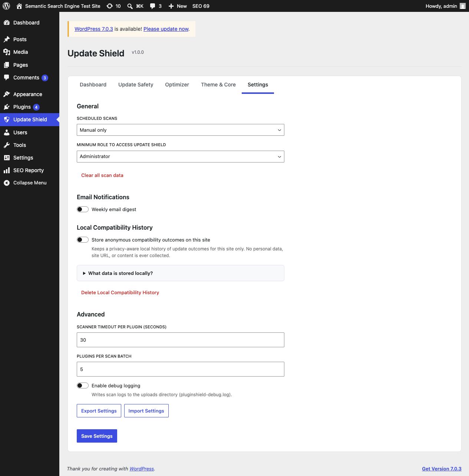The height and width of the screenshot is (476, 469).
Task: Open the Scheduled Scans dropdown
Action: [181, 130]
